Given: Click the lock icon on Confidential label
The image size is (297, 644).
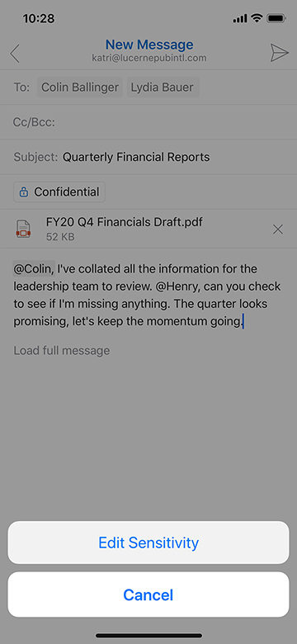Looking at the screenshot, I should 24,192.
